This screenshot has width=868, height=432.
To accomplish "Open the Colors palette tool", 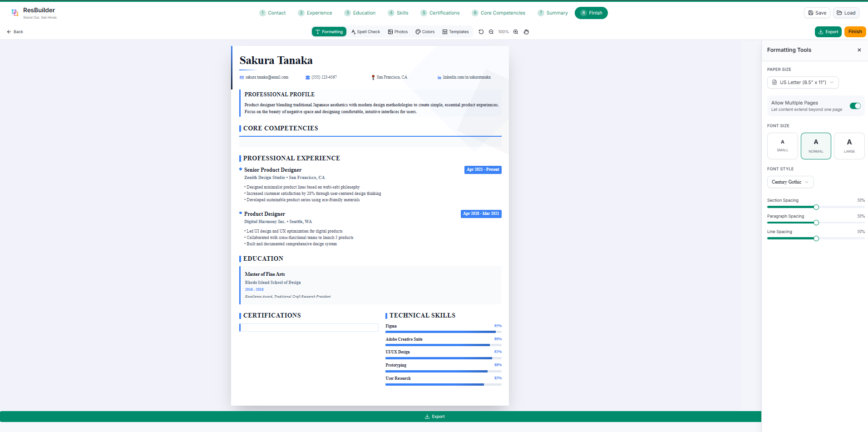I will click(425, 32).
